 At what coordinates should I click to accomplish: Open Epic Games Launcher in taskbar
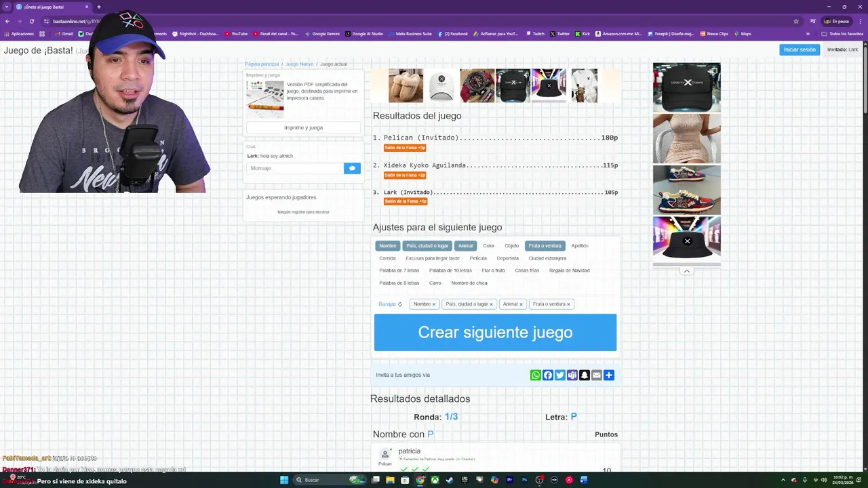click(465, 480)
